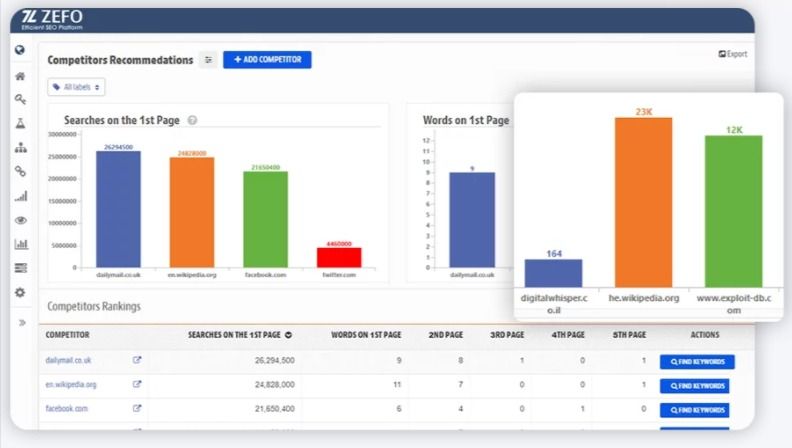The height and width of the screenshot is (448, 792).
Task: Click the Export link
Action: [x=733, y=54]
